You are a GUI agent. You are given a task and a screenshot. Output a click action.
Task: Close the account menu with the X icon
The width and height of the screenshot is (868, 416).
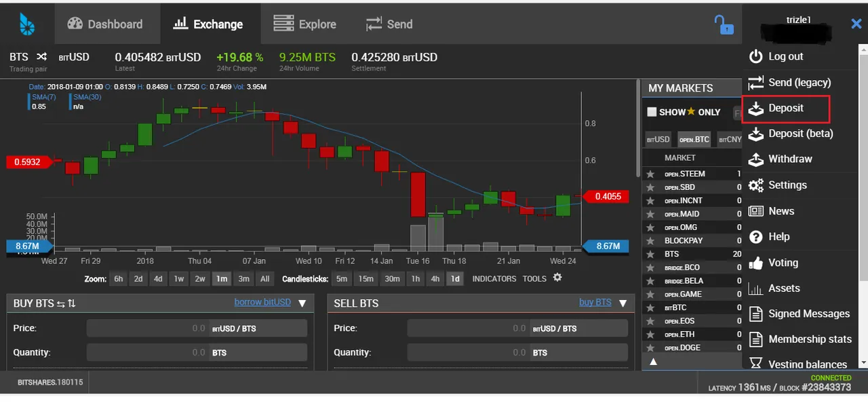point(856,24)
